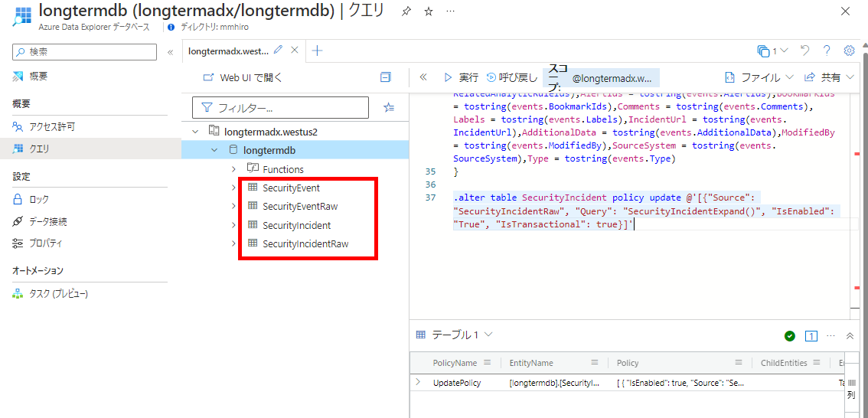Collapse results pane with double chevron
This screenshot has width=868, height=418.
pyautogui.click(x=850, y=335)
